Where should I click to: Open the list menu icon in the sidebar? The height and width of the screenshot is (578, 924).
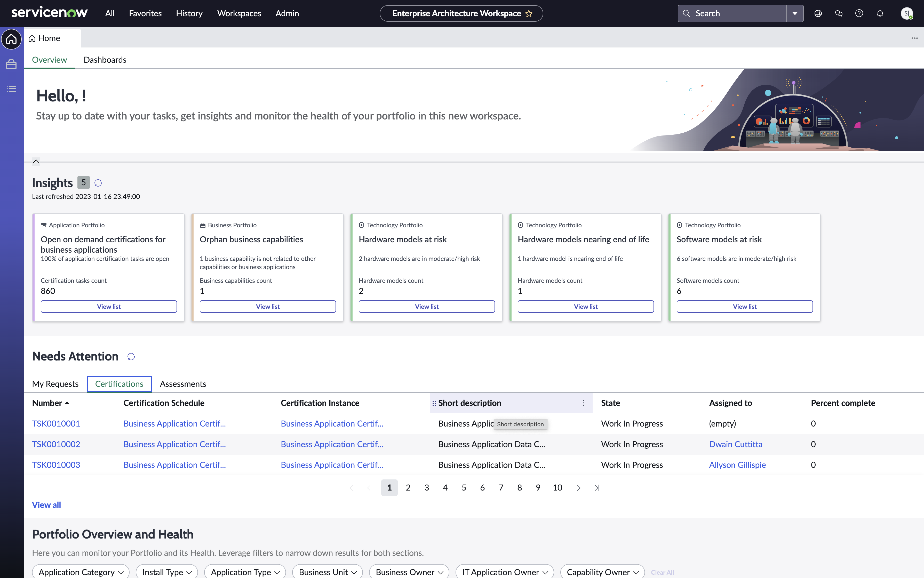click(x=11, y=89)
